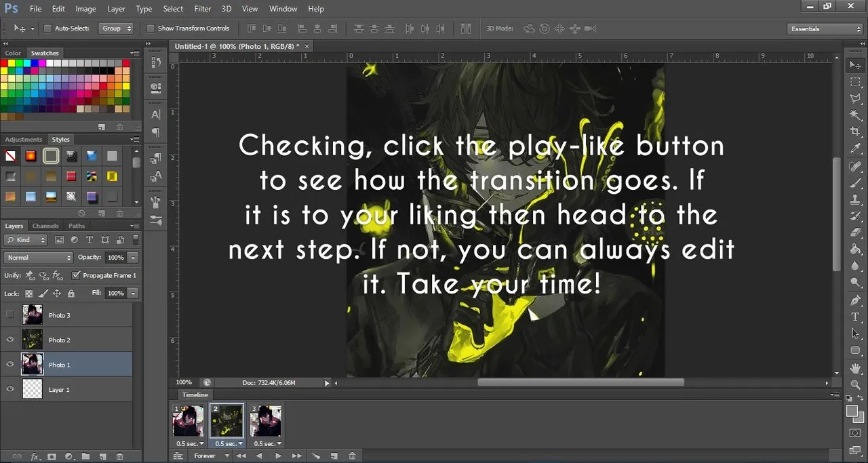Select the Pen tool
The width and height of the screenshot is (868, 463).
pyautogui.click(x=855, y=300)
